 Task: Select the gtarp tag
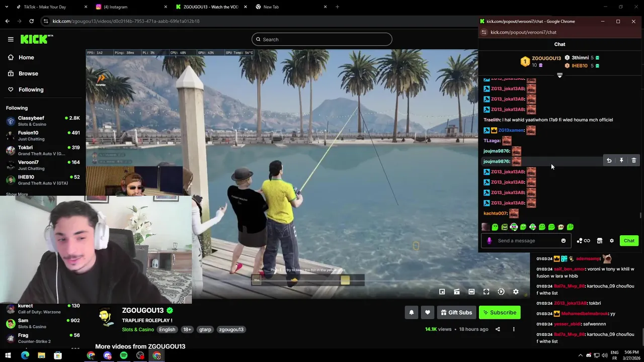pyautogui.click(x=205, y=330)
